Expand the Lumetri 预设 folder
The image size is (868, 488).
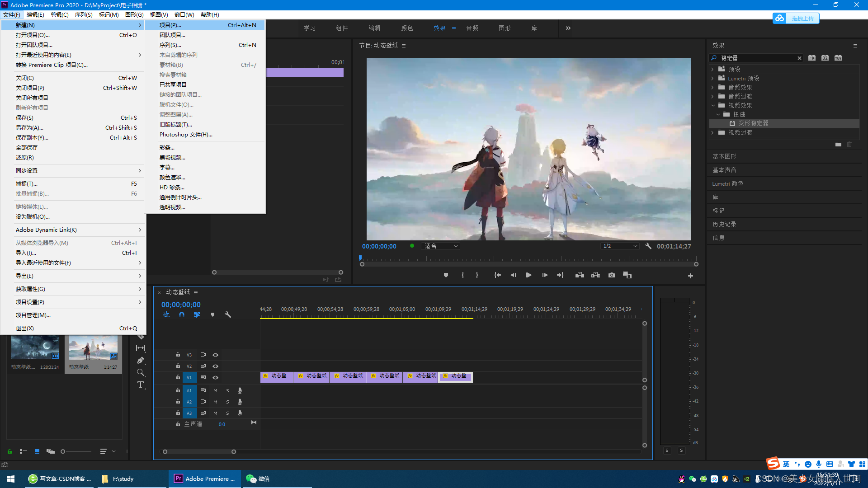712,79
